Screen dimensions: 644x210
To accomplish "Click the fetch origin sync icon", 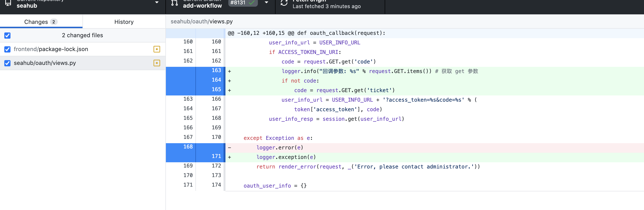I will [284, 3].
